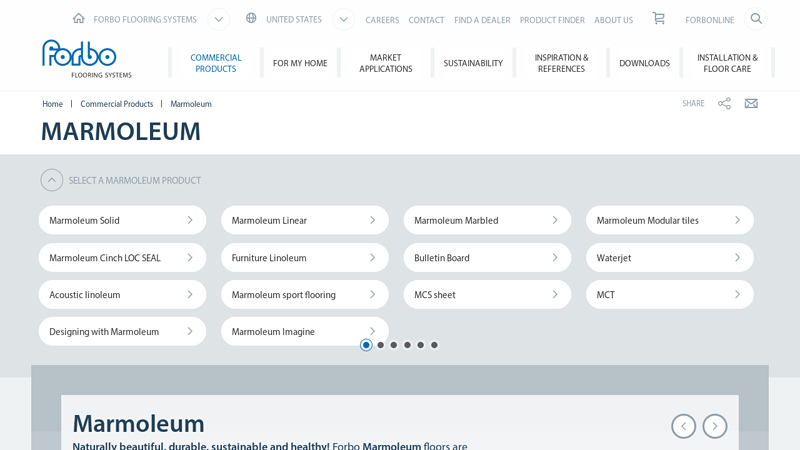Click the Contact link
The width and height of the screenshot is (800, 450).
pos(426,20)
